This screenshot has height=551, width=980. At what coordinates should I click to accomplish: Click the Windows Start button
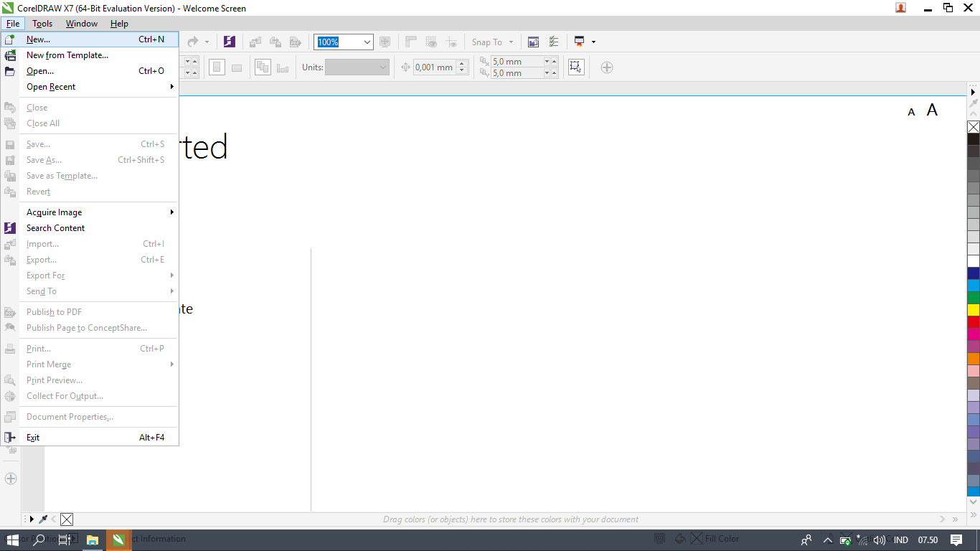12,540
